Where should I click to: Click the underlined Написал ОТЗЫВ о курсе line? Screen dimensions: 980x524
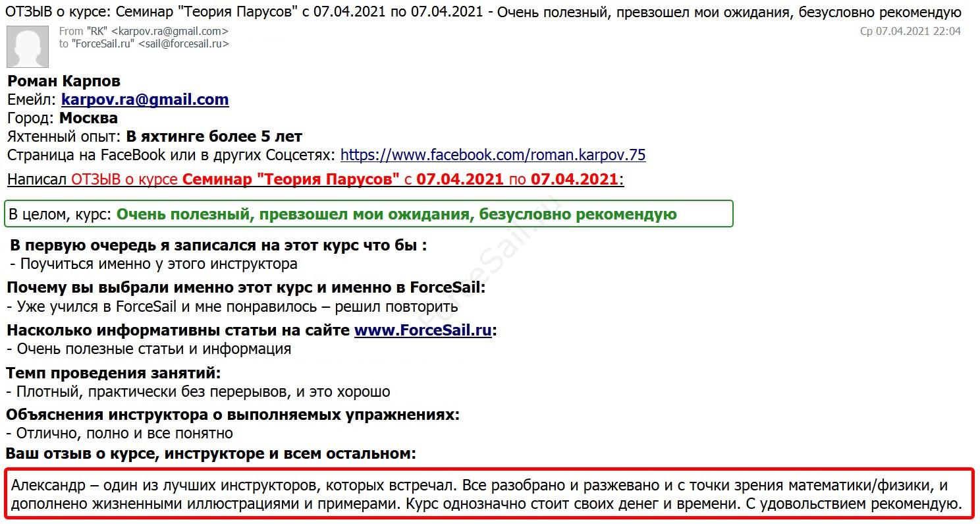pos(315,179)
